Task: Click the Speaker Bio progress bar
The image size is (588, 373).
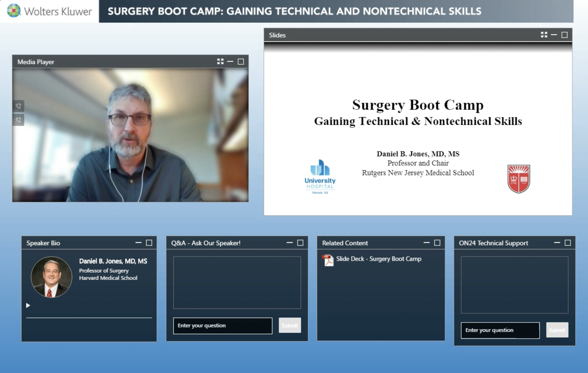Action: pos(89,317)
